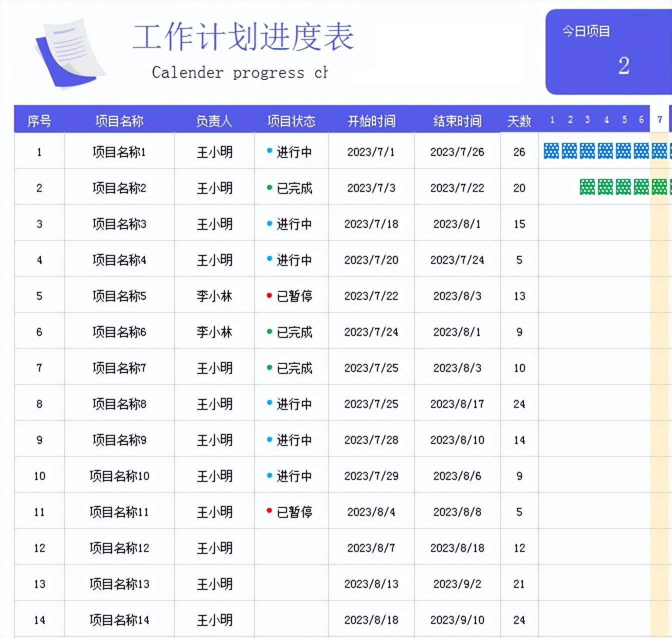Select the 项目状态 column header

pyautogui.click(x=291, y=120)
